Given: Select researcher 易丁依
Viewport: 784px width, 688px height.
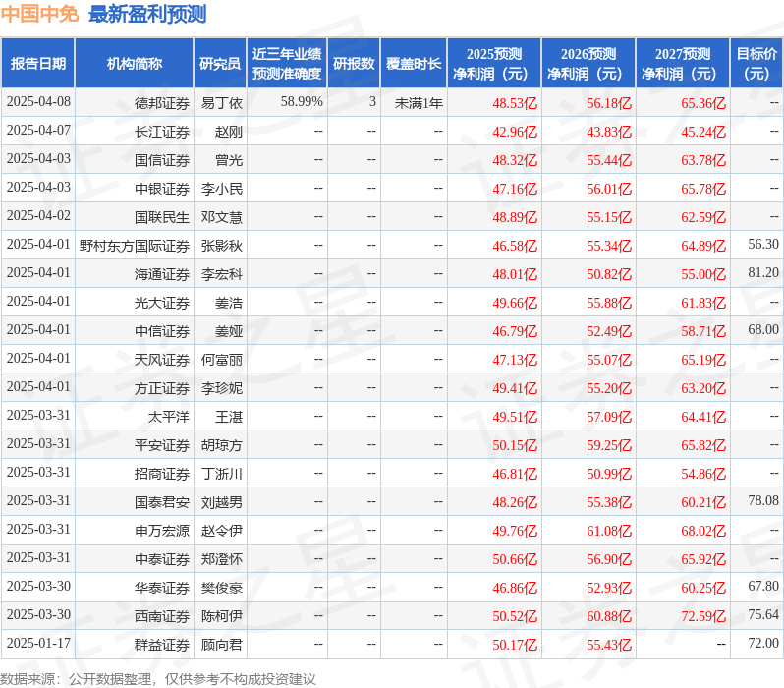Looking at the screenshot, I should click(221, 103).
